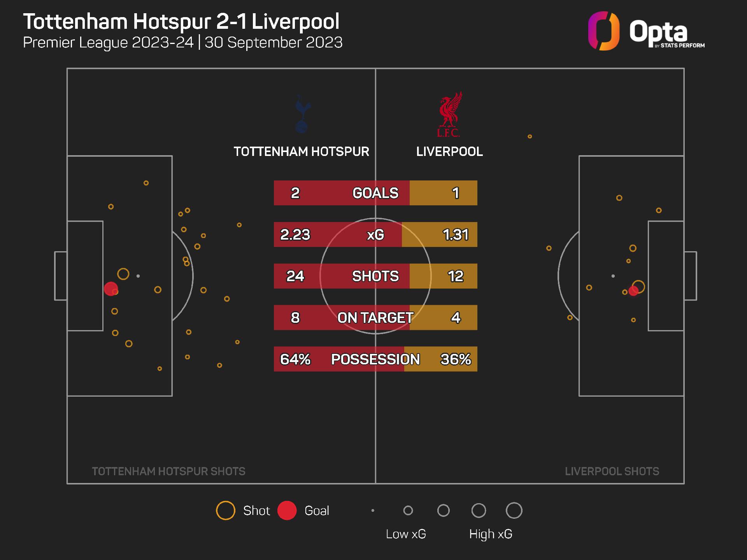The height and width of the screenshot is (560, 747).
Task: Click the smallest Low xG legend dot
Action: 373,511
